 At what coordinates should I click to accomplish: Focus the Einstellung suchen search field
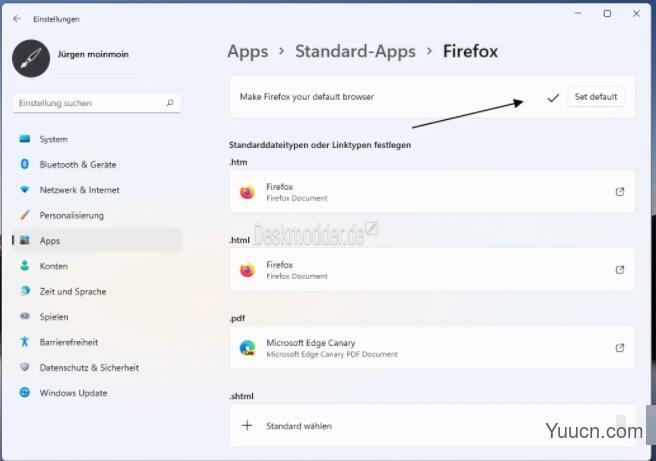coord(97,103)
